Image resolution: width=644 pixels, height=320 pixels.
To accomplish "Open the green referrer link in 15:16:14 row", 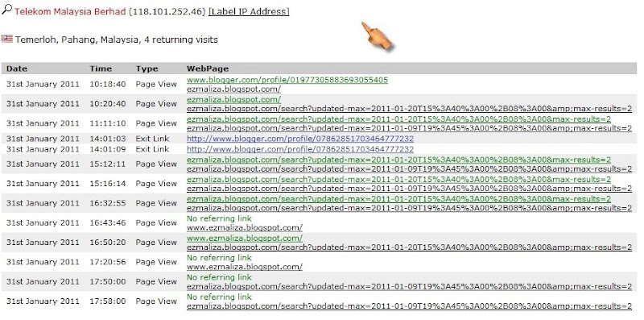I will (398, 179).
